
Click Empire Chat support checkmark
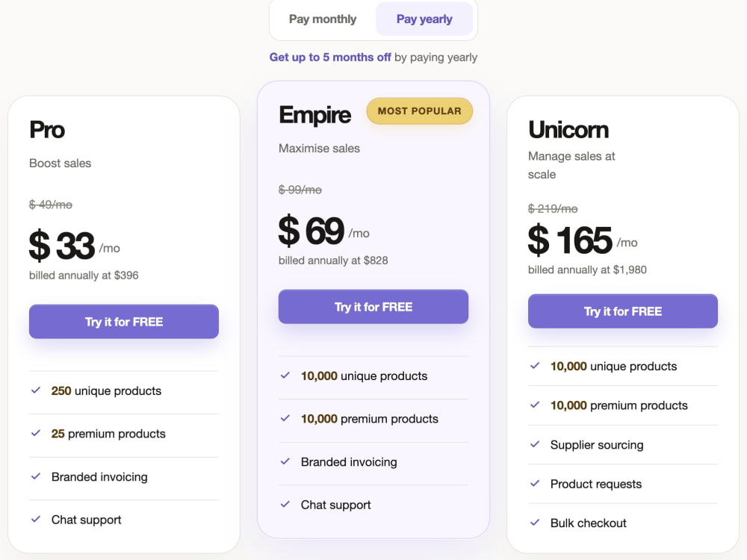click(x=285, y=504)
